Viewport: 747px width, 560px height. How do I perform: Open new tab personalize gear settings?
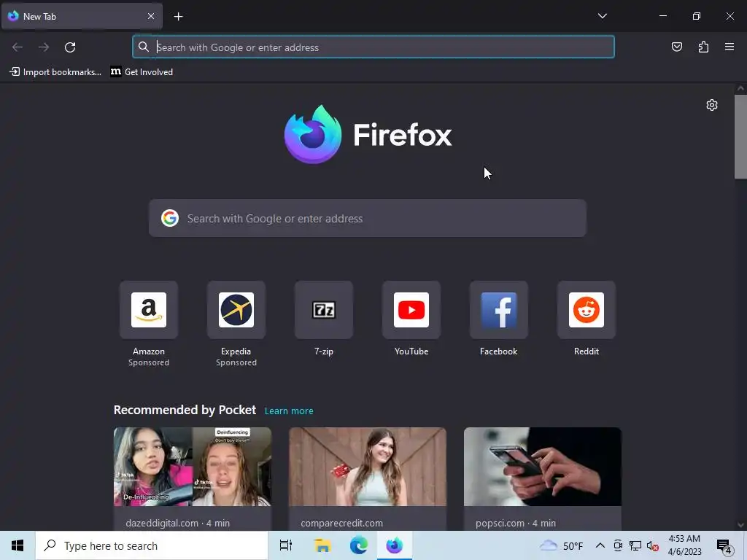(x=712, y=105)
